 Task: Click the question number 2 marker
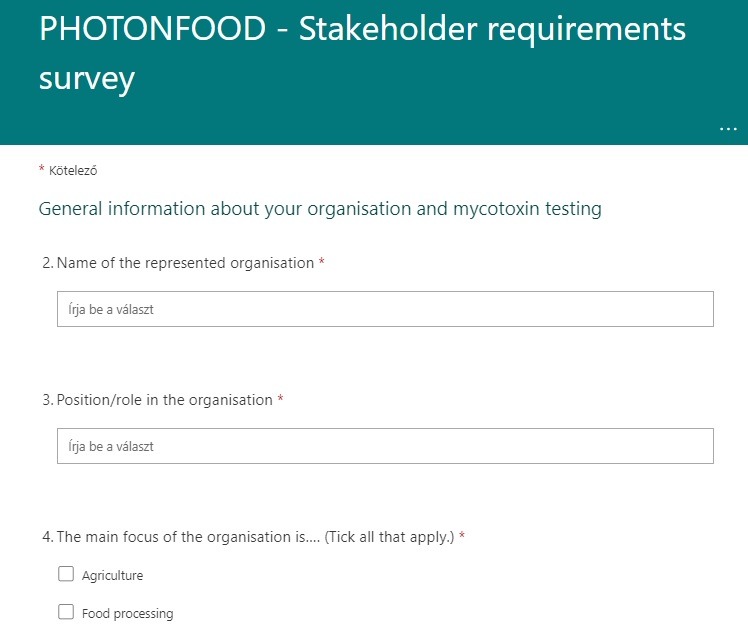(48, 263)
